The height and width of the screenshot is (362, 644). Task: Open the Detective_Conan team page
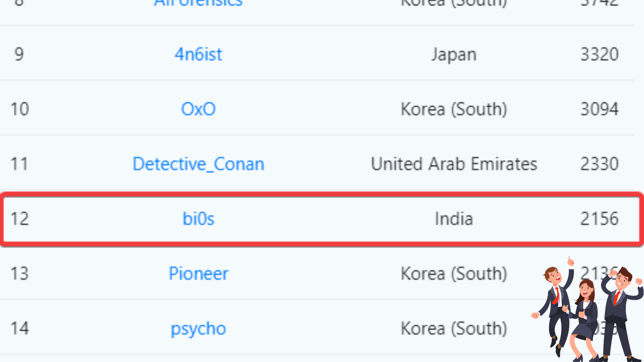click(198, 164)
